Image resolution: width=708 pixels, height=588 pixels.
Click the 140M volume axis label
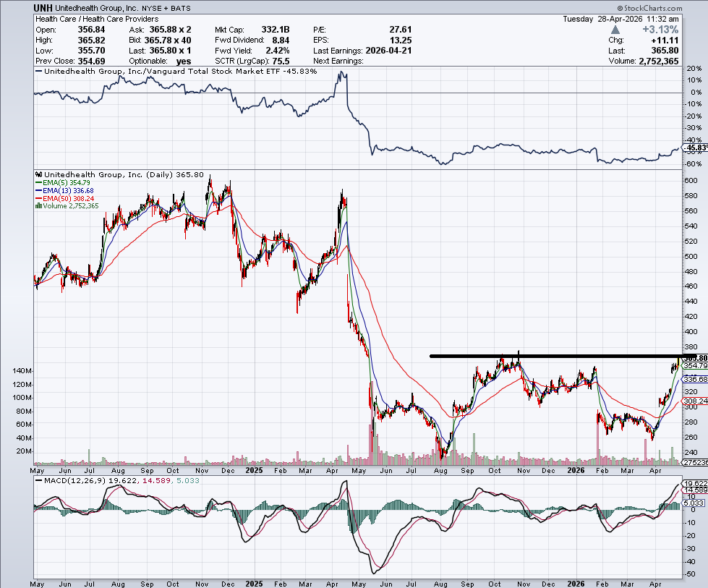click(x=22, y=371)
